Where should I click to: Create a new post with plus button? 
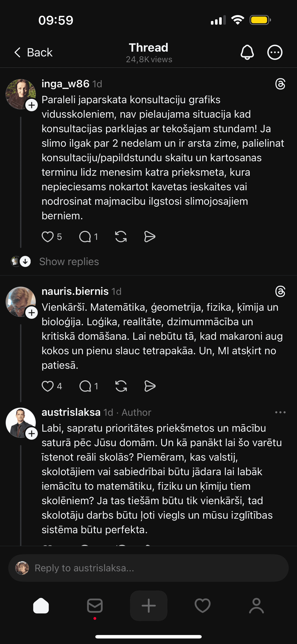point(148,606)
